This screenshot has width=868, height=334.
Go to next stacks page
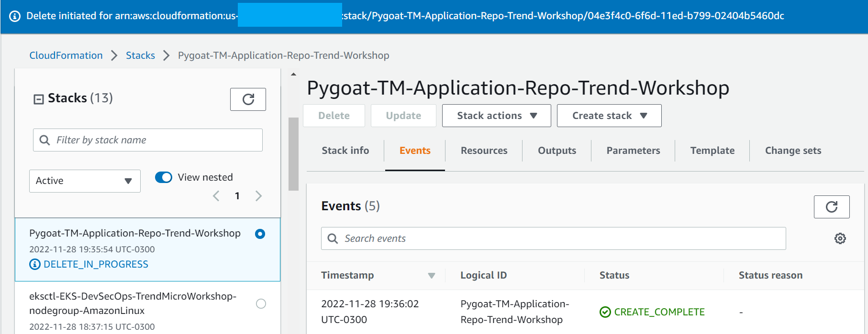point(258,196)
